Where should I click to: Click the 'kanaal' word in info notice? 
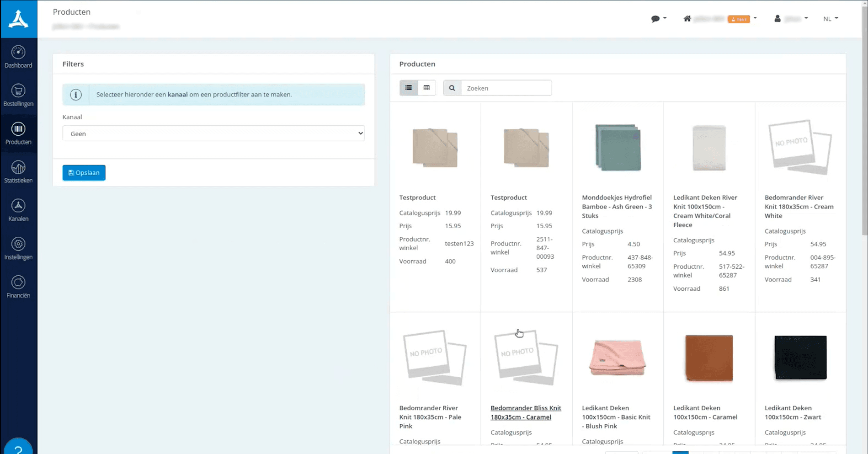[x=177, y=95]
